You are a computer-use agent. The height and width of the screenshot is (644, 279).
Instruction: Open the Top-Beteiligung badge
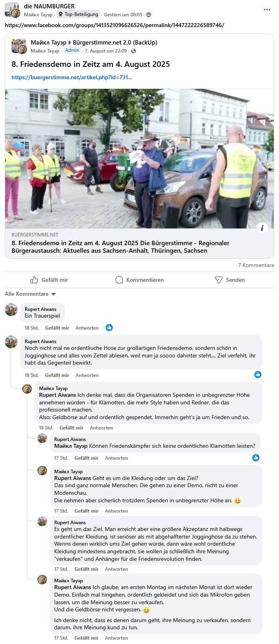[78, 14]
